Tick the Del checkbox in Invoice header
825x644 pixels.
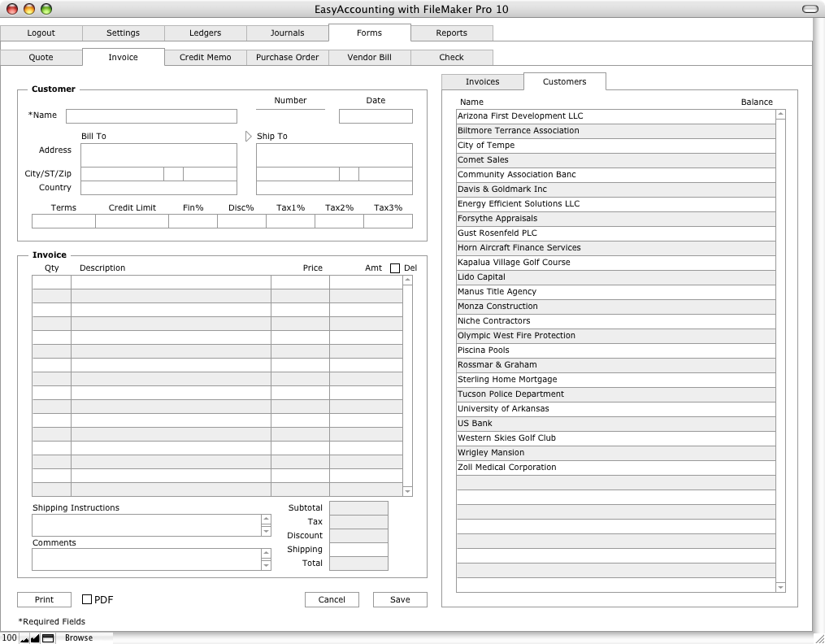[x=394, y=268]
